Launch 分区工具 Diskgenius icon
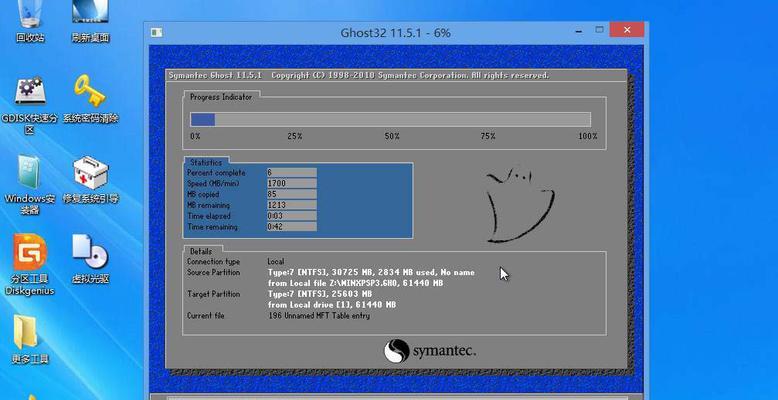Image resolution: width=778 pixels, height=400 pixels. (x=30, y=265)
